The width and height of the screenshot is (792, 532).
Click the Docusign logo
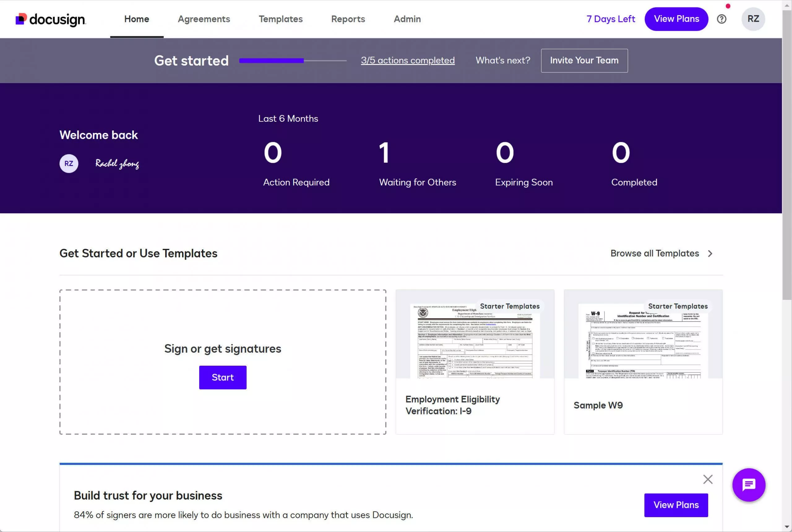[51, 19]
